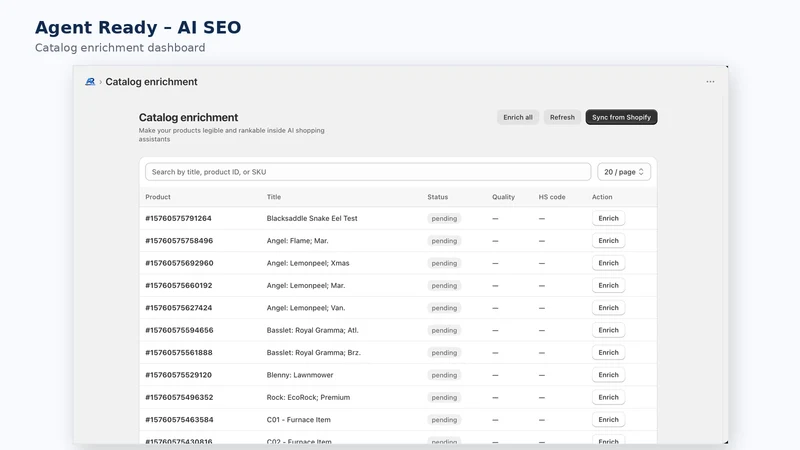Open the 20 / page dropdown
The width and height of the screenshot is (800, 450).
pos(624,172)
